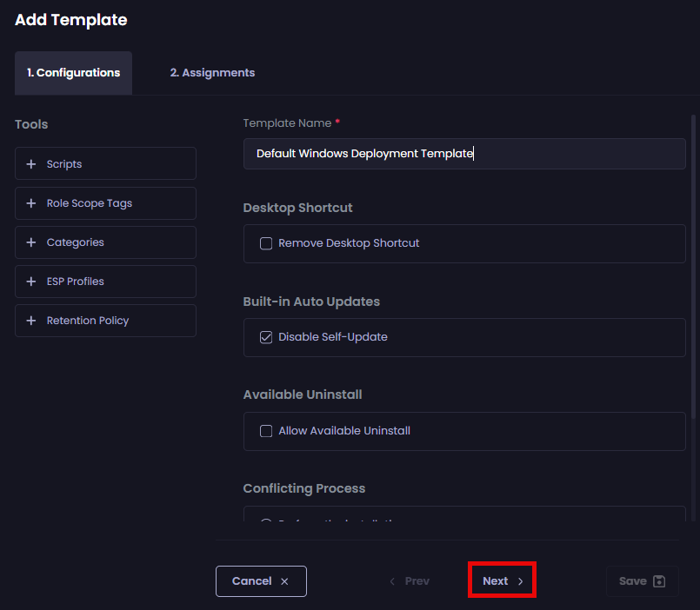Click the plus icon beside Scripts
This screenshot has height=610, width=700.
[x=31, y=164]
